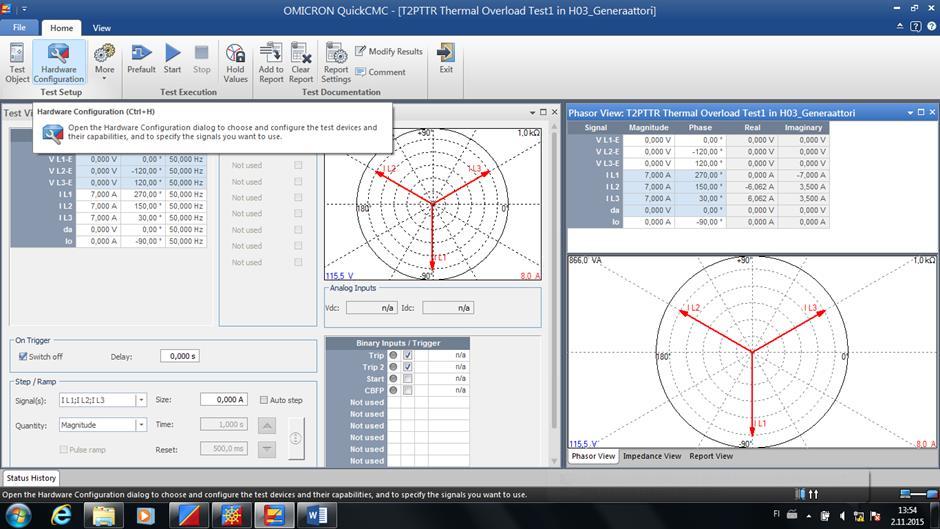Click the Imaginary column header in Phasor View
The image size is (940, 529).
[x=803, y=128]
